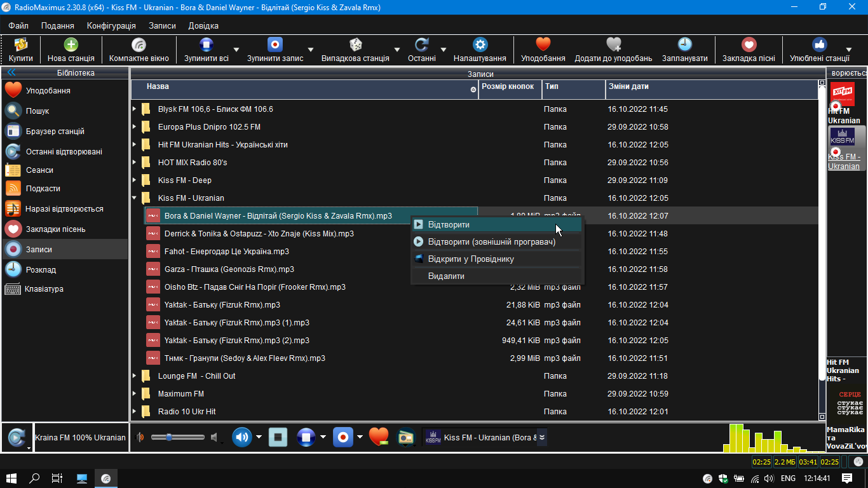Open Windows taskbar search
The width and height of the screenshot is (868, 488).
tap(34, 478)
